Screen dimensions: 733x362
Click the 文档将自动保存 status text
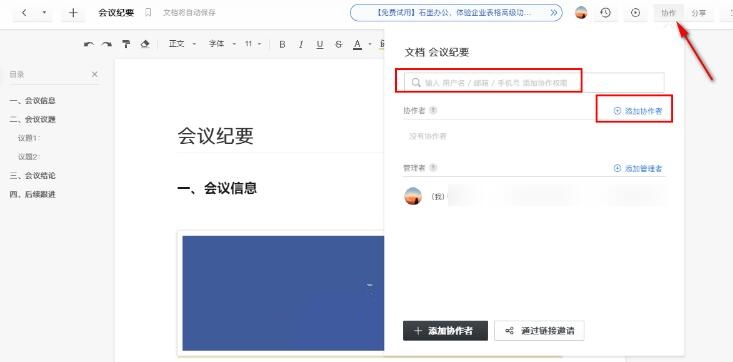(189, 13)
